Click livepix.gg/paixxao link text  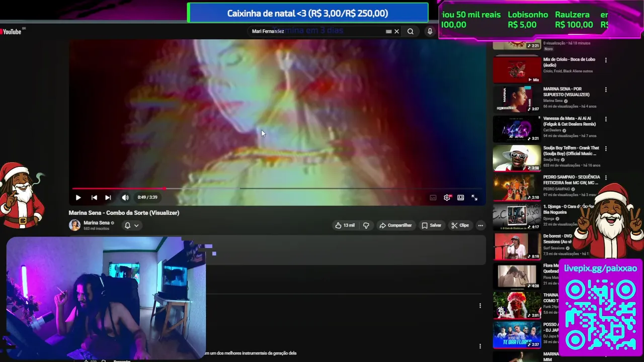click(600, 268)
